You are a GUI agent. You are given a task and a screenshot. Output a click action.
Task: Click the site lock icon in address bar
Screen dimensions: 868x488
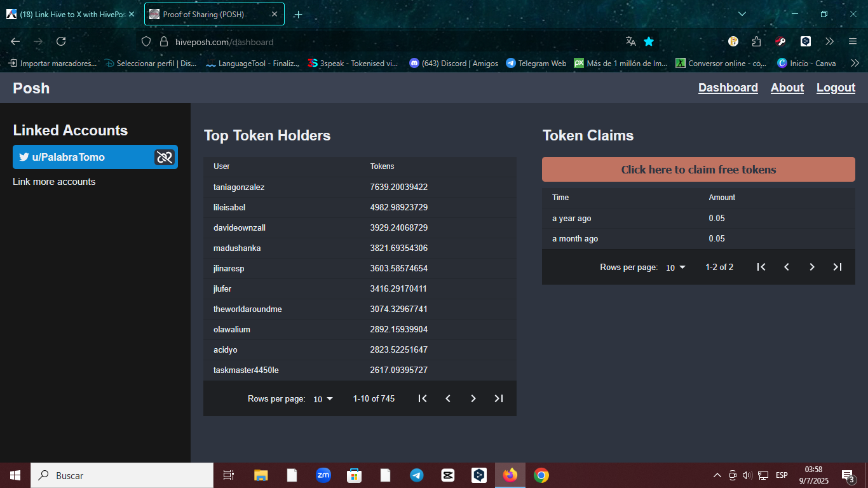coord(164,41)
